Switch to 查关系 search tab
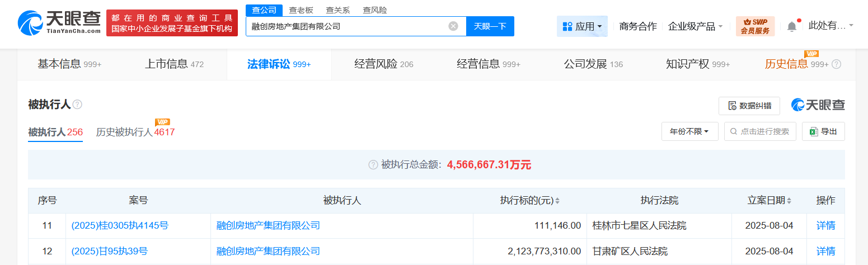868x265 pixels. [338, 10]
